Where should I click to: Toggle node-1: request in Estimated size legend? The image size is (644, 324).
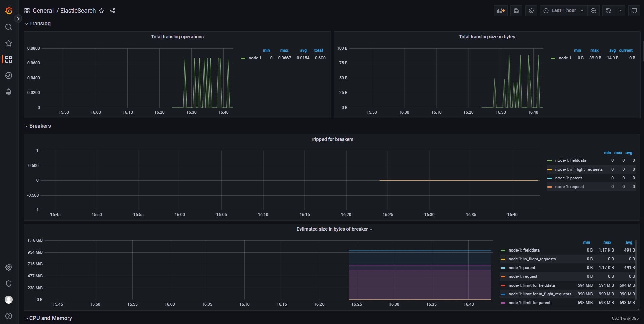(523, 276)
